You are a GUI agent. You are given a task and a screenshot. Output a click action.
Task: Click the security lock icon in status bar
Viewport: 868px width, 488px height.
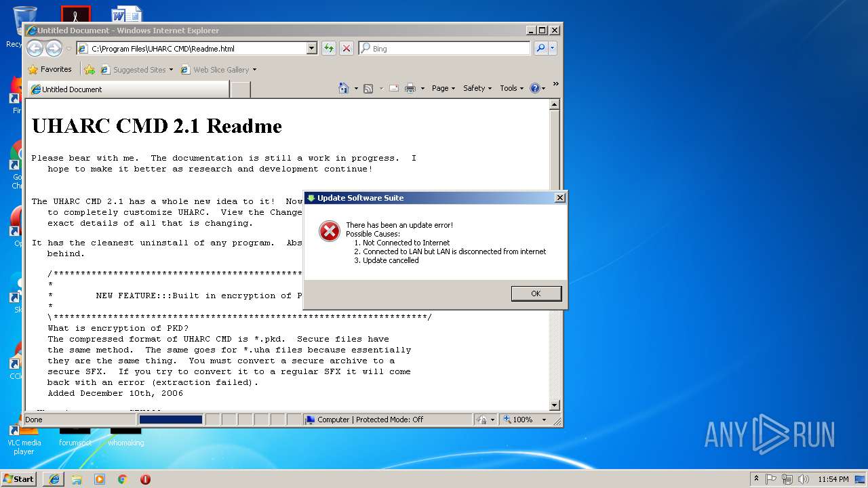tap(481, 420)
